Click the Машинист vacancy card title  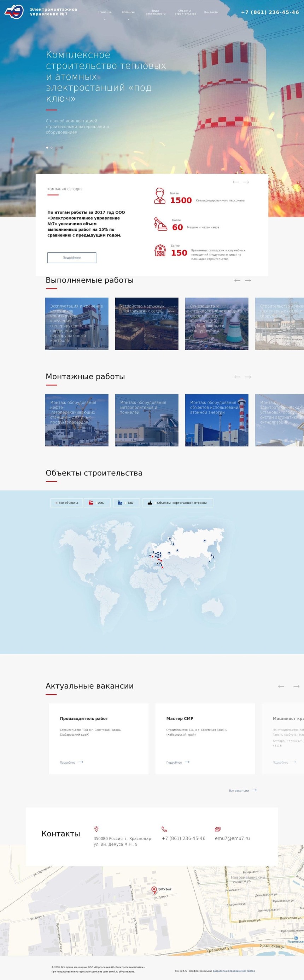click(288, 718)
